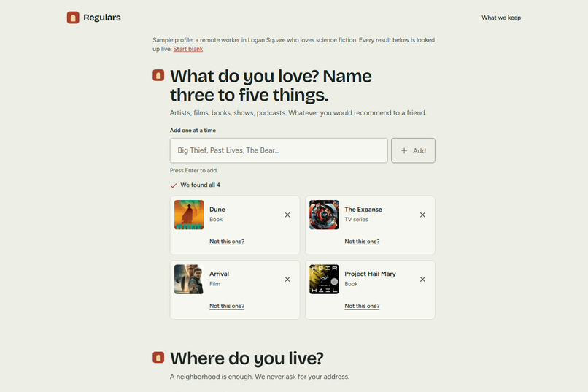Click Not this one under Dune
Image resolution: width=588 pixels, height=392 pixels.
(x=227, y=242)
